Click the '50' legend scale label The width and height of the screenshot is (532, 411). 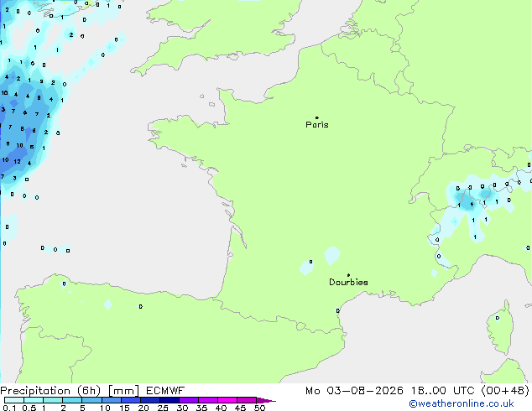259,408
